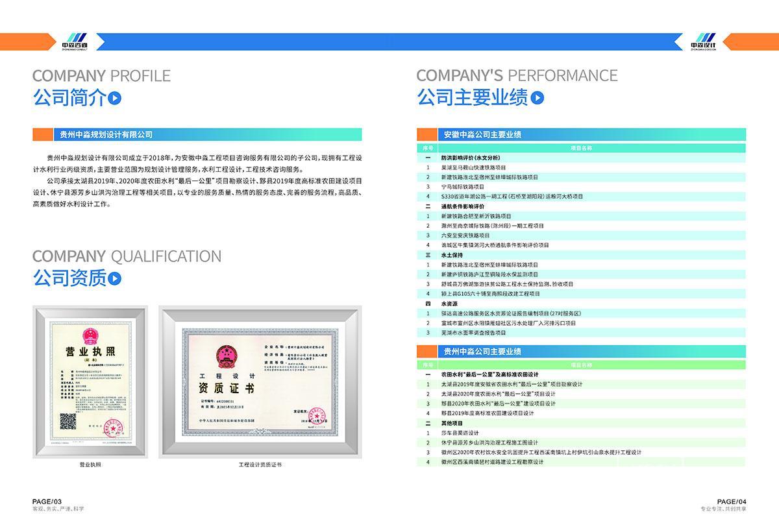Click the QR code on the business license

tap(68, 422)
